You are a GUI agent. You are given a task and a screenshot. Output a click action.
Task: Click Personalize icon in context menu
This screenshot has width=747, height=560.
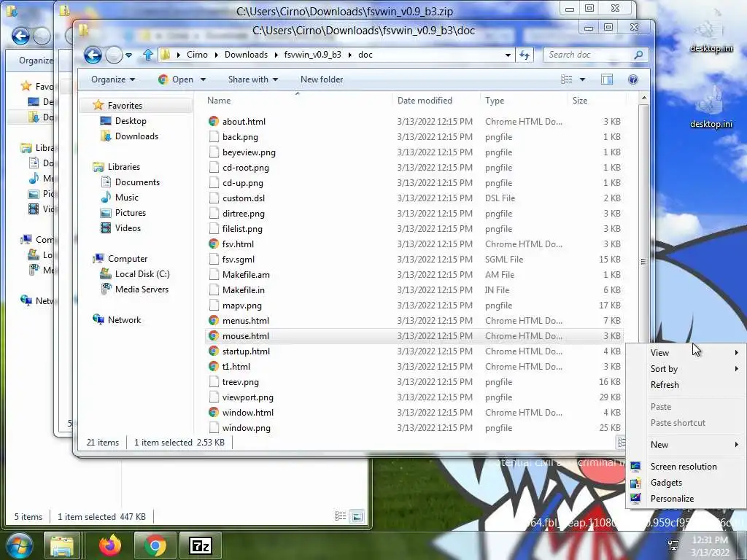pyautogui.click(x=635, y=499)
